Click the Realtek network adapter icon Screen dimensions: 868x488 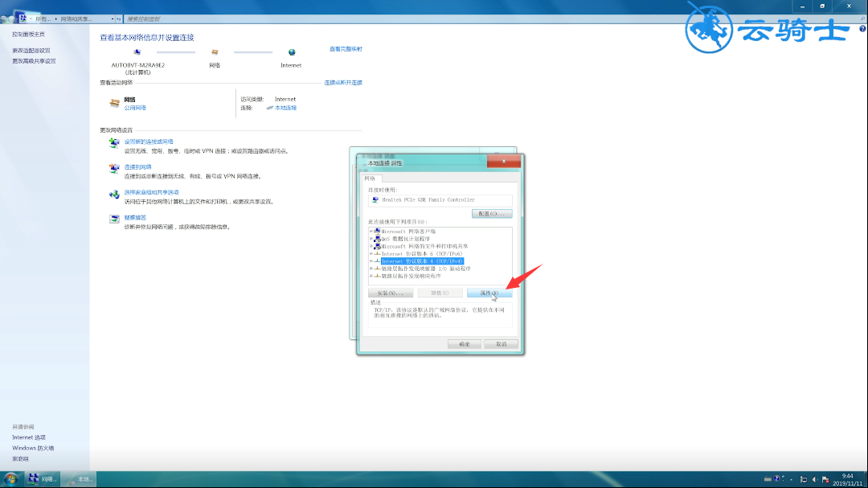coord(375,200)
